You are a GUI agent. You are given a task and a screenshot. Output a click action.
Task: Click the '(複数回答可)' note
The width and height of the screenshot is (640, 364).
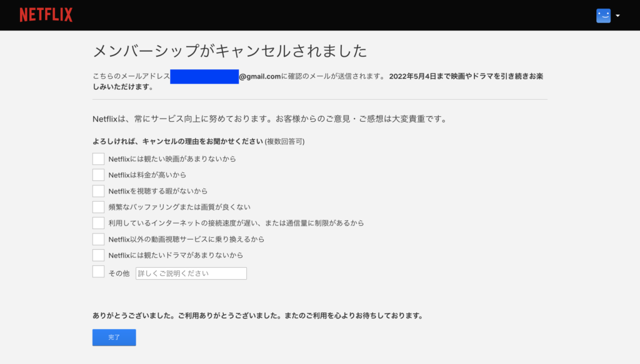point(284,142)
